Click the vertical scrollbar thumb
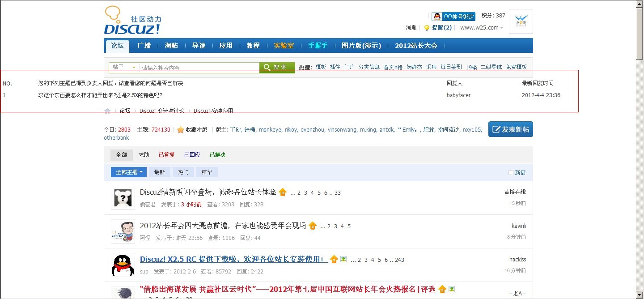The image size is (644, 299). pyautogui.click(x=640, y=33)
